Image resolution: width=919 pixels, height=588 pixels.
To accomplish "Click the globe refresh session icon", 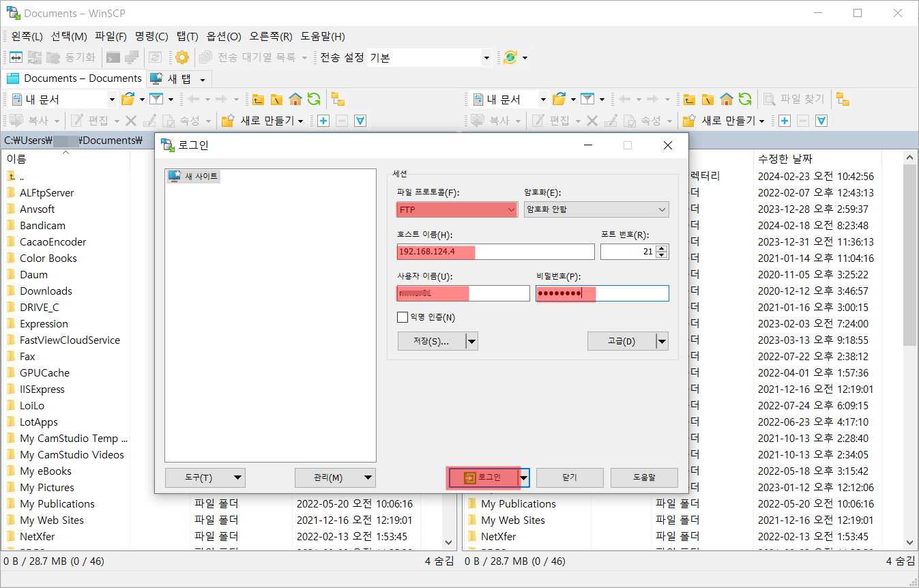I will pos(510,58).
